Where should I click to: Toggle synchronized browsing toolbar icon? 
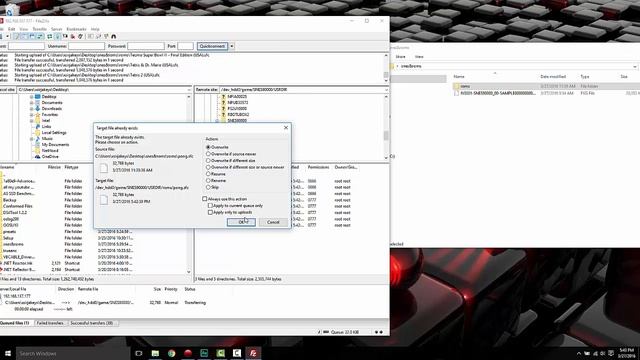106,36
